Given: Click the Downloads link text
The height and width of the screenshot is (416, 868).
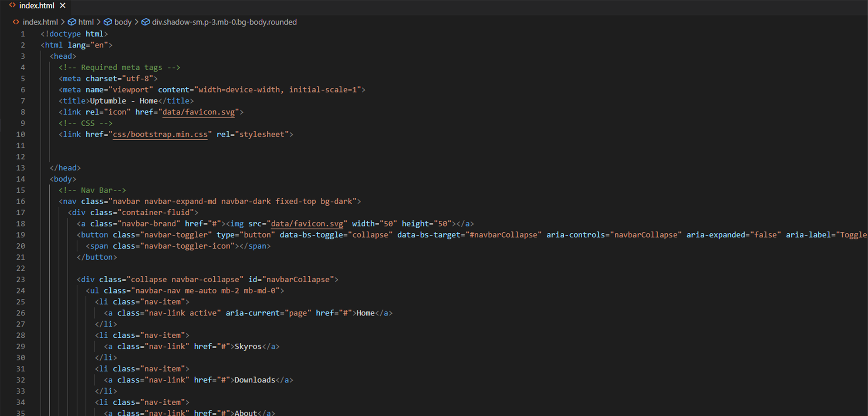Looking at the screenshot, I should point(255,380).
